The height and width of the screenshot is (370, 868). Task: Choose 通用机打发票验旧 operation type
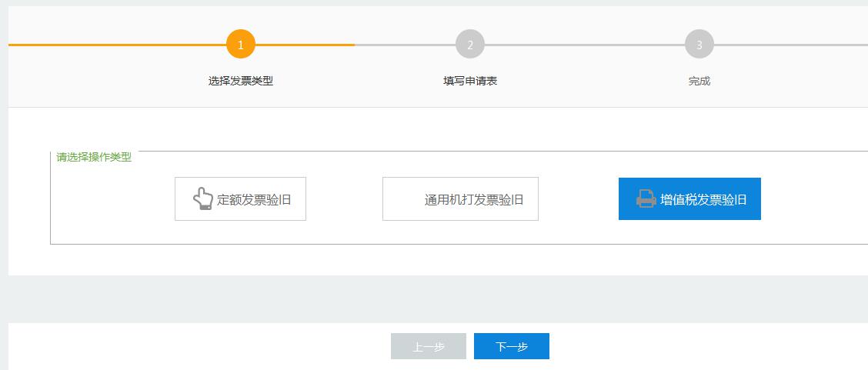click(x=461, y=199)
